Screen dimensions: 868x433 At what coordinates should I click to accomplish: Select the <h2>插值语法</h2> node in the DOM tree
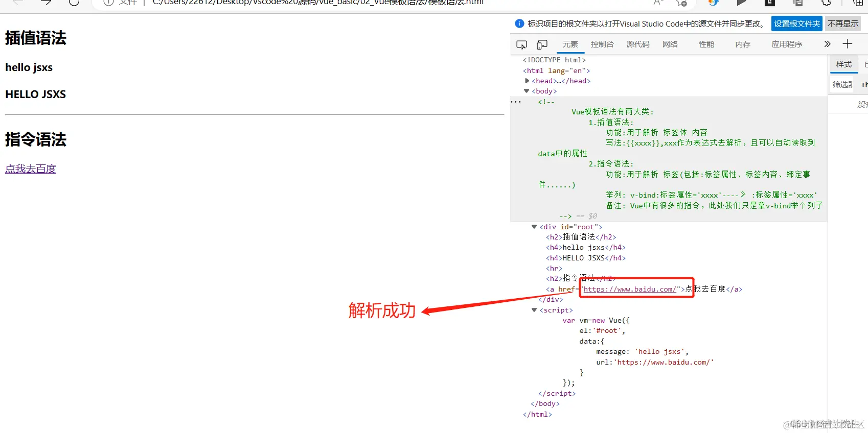tap(581, 237)
